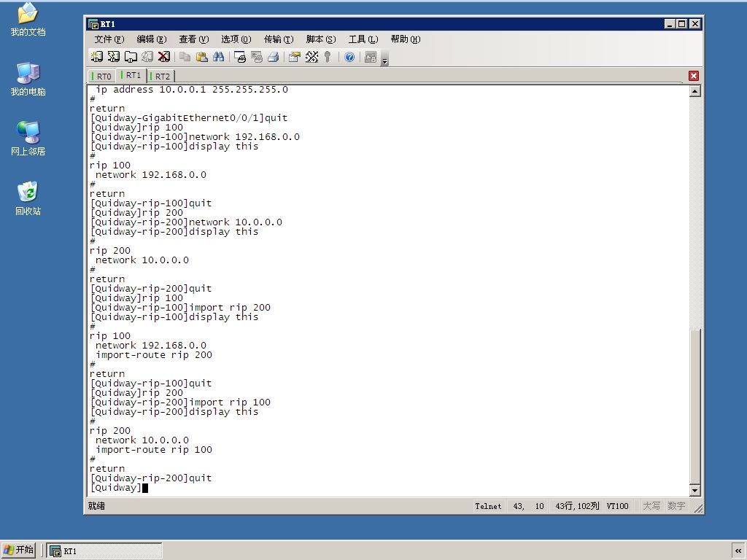Click the [Quidway] prompt on the last line
Screen dimensions: 747x560
(x=116, y=488)
